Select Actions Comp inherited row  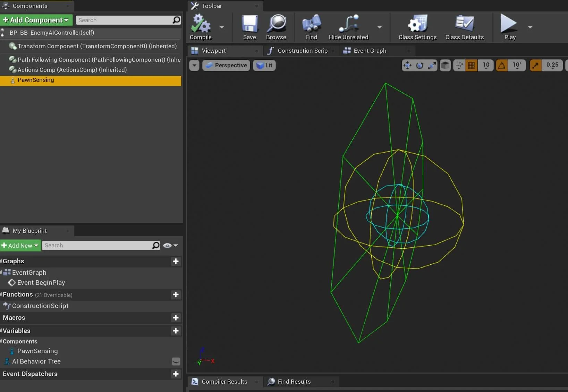click(91, 70)
